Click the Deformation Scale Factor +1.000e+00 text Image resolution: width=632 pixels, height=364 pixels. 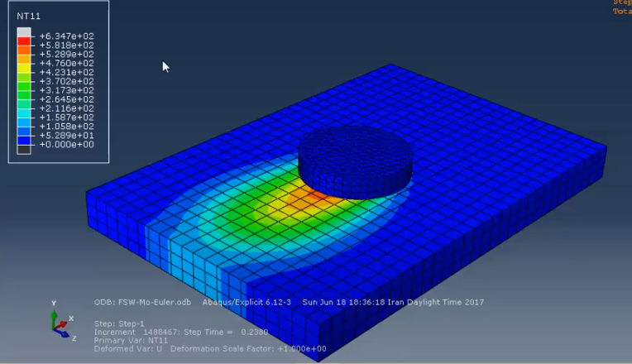click(x=248, y=349)
